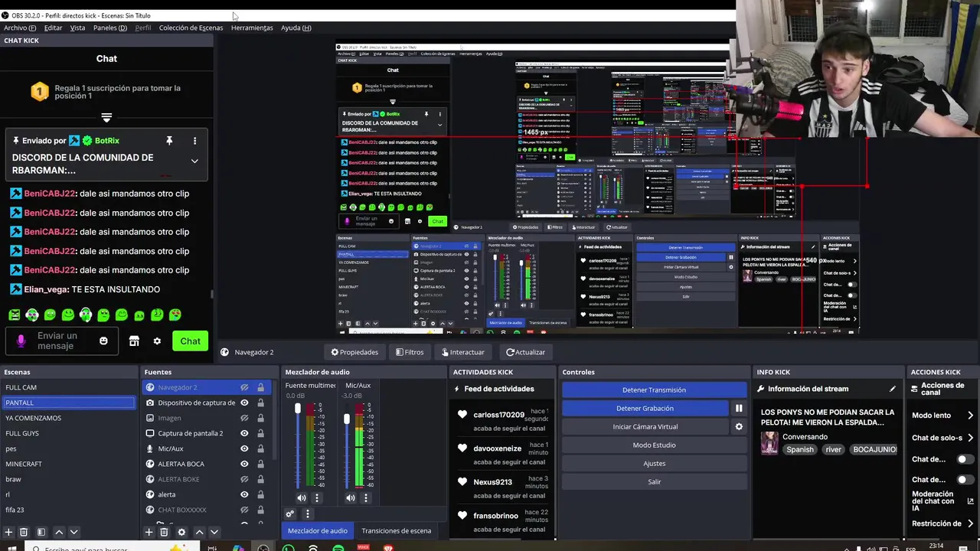
Task: Open chat settings gear icon
Action: [157, 341]
